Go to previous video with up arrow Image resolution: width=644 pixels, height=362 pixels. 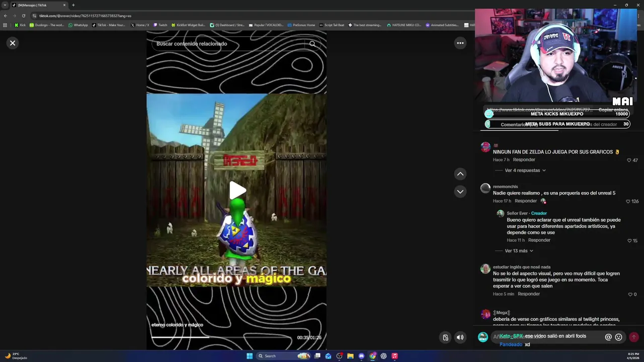460,174
